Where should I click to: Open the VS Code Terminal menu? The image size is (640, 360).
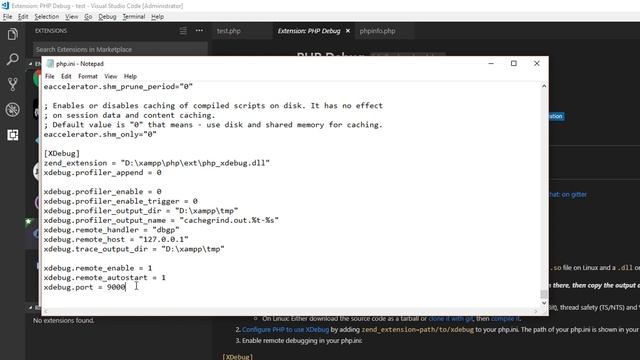[x=134, y=17]
